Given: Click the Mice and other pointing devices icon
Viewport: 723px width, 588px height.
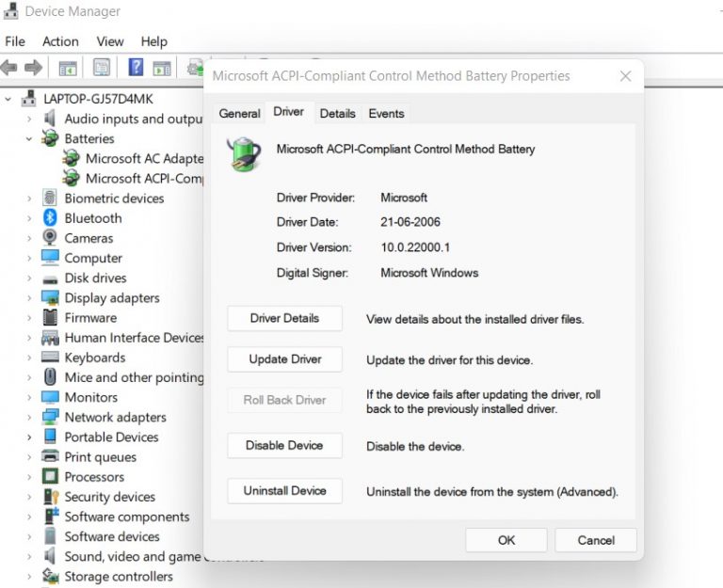Looking at the screenshot, I should tap(50, 377).
